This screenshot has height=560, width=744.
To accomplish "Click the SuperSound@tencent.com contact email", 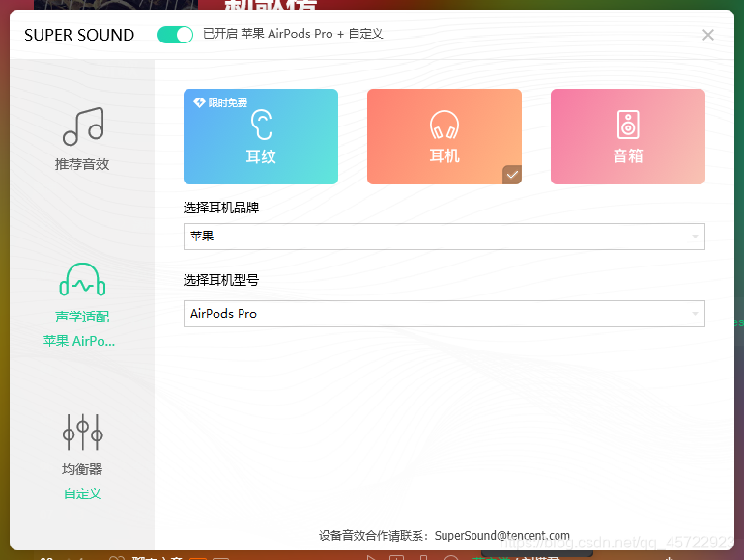I will click(502, 535).
